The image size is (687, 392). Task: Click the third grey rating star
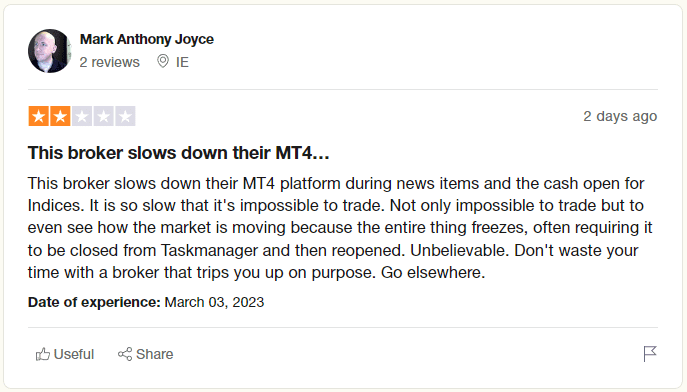point(82,116)
